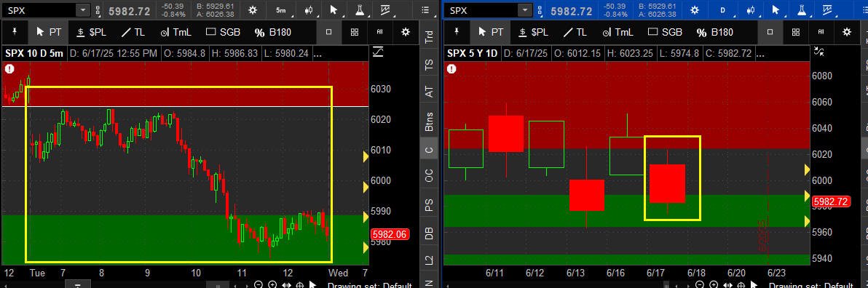Click the three-dots overflow in left chart info bar
Screen dimensions: 868x288
coord(317,54)
